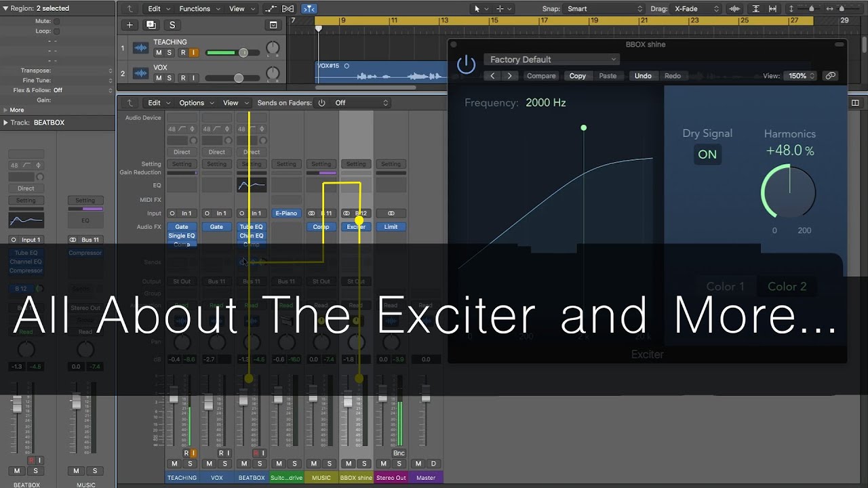Click the VOX track waveform icon
This screenshot has width=868, height=488.
point(140,73)
